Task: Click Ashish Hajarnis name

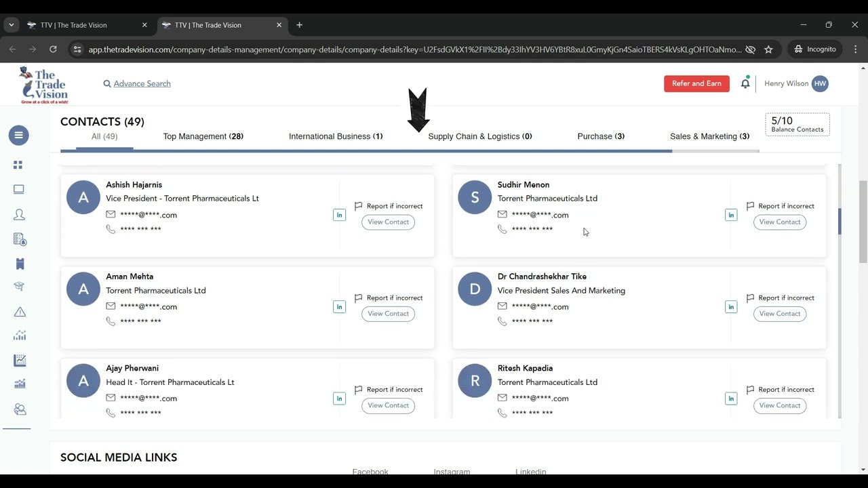Action: (x=134, y=184)
